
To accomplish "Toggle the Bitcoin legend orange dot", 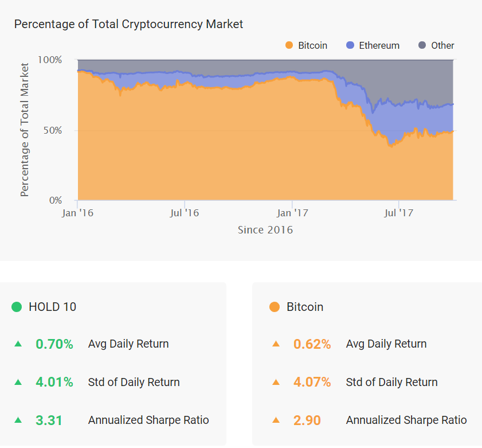I will coord(289,45).
